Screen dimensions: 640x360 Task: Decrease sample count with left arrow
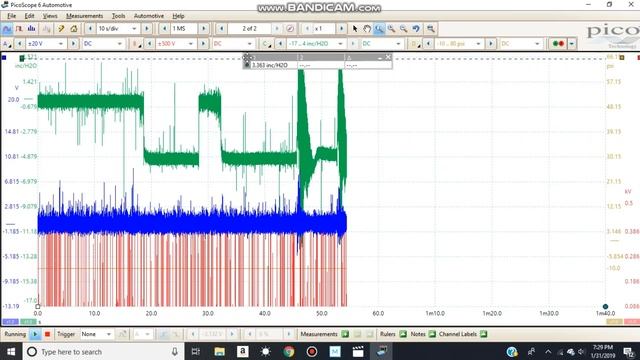click(x=164, y=29)
